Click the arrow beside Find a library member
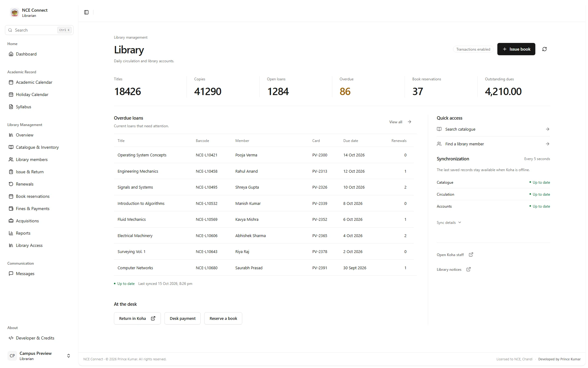 [x=548, y=144]
